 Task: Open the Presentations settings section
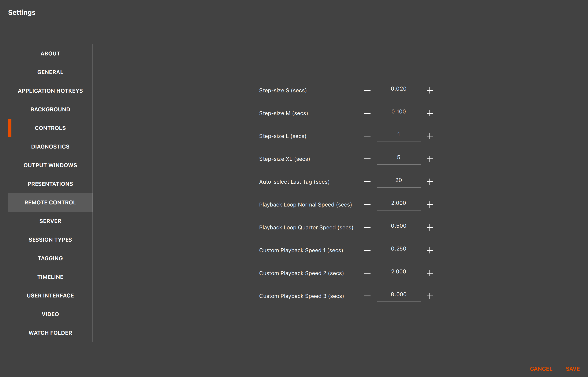pos(50,184)
